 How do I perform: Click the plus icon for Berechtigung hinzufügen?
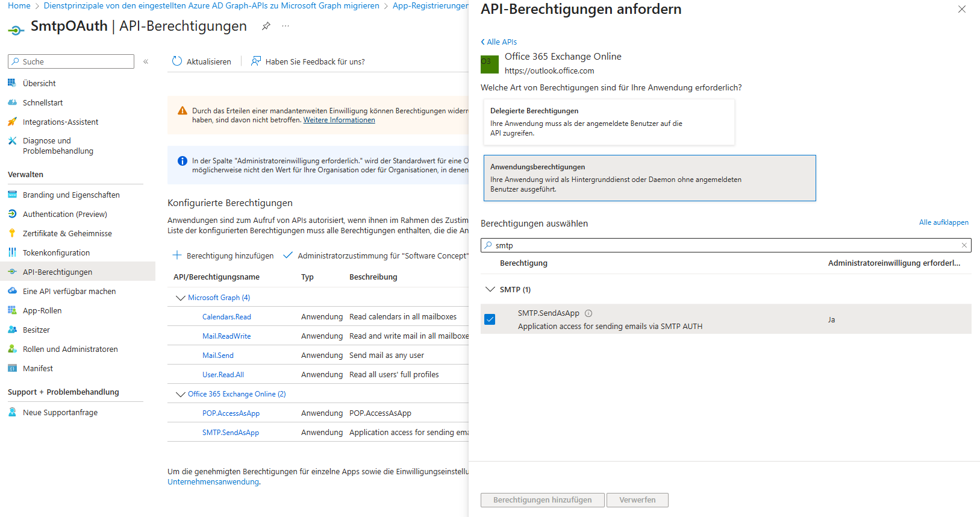(x=177, y=255)
